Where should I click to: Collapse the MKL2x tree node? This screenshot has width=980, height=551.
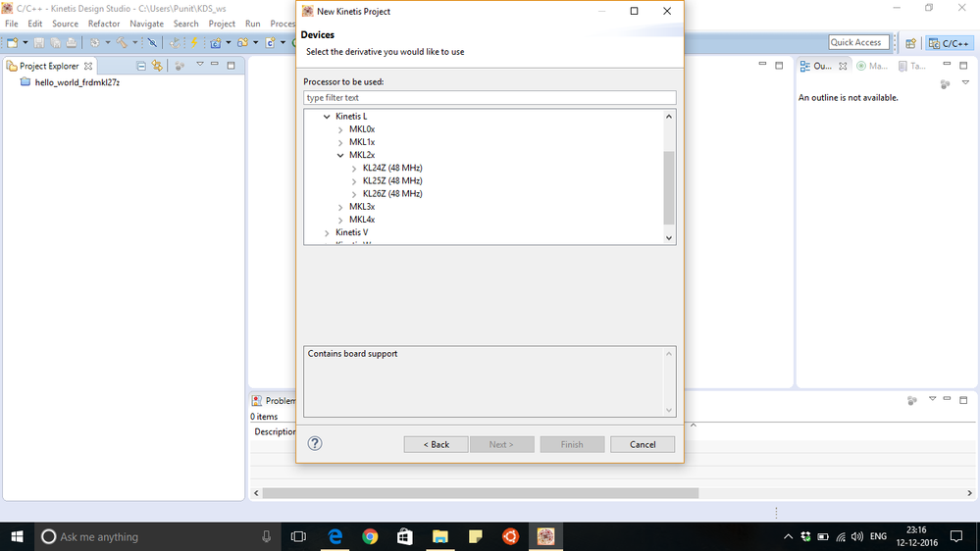pos(340,155)
